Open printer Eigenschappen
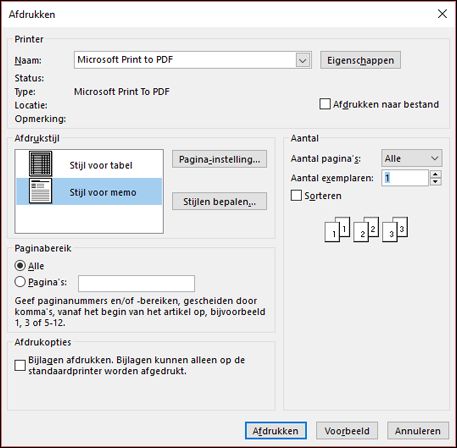This screenshot has height=448, width=457. (x=360, y=60)
